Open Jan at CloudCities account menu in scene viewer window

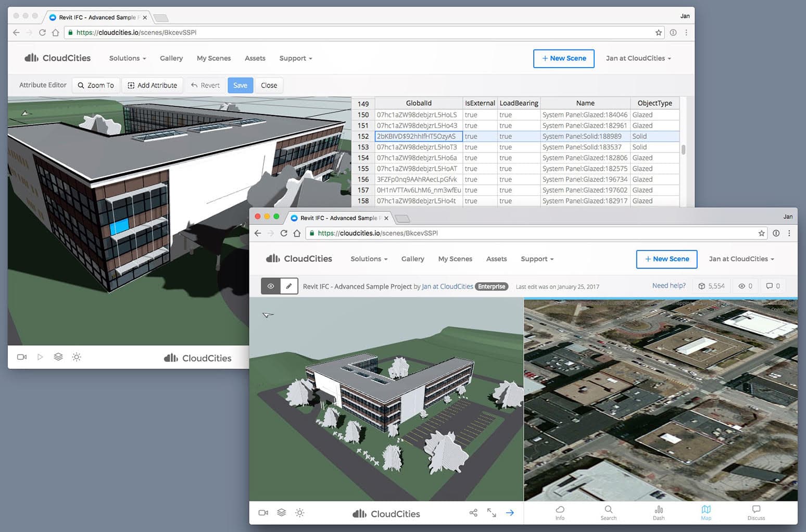(x=741, y=259)
